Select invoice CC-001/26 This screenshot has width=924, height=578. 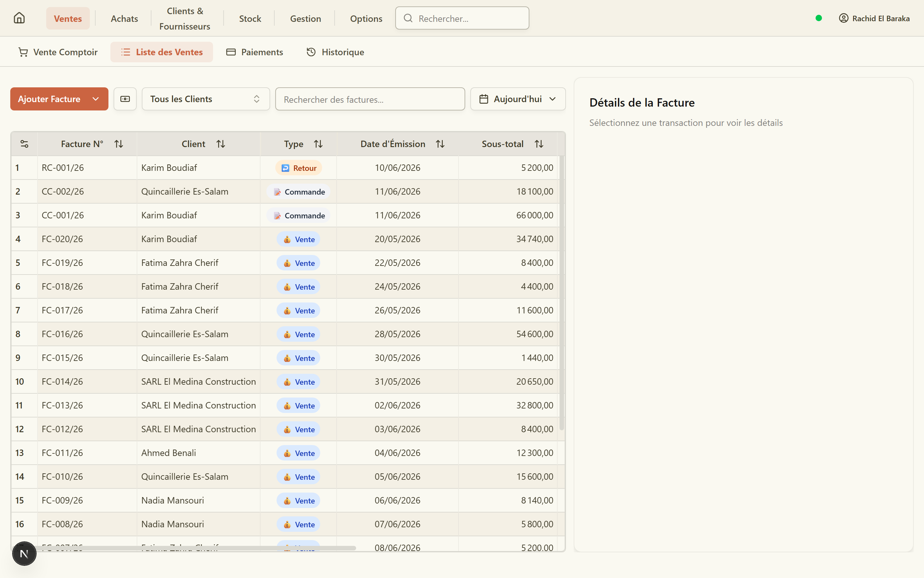coord(63,215)
